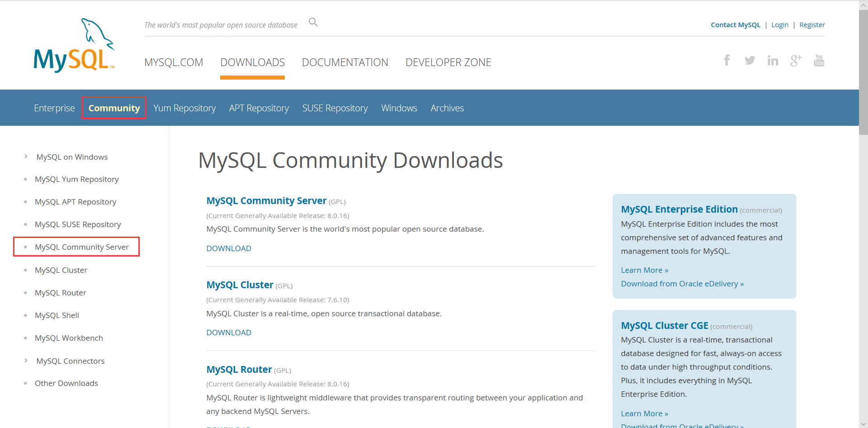Expand the MySQL Connectors arrow
Image resolution: width=868 pixels, height=428 pixels.
coord(26,361)
